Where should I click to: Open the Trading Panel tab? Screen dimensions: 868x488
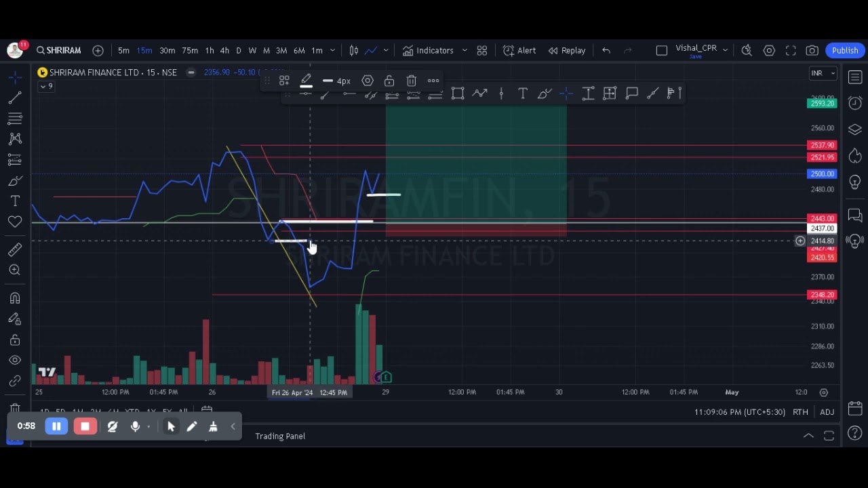tap(280, 436)
